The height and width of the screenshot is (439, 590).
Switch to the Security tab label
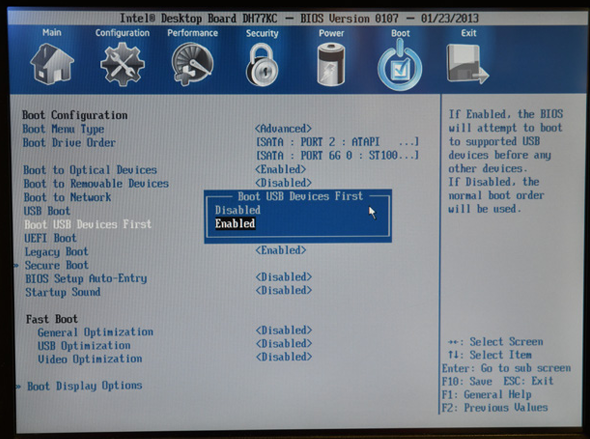click(x=262, y=33)
